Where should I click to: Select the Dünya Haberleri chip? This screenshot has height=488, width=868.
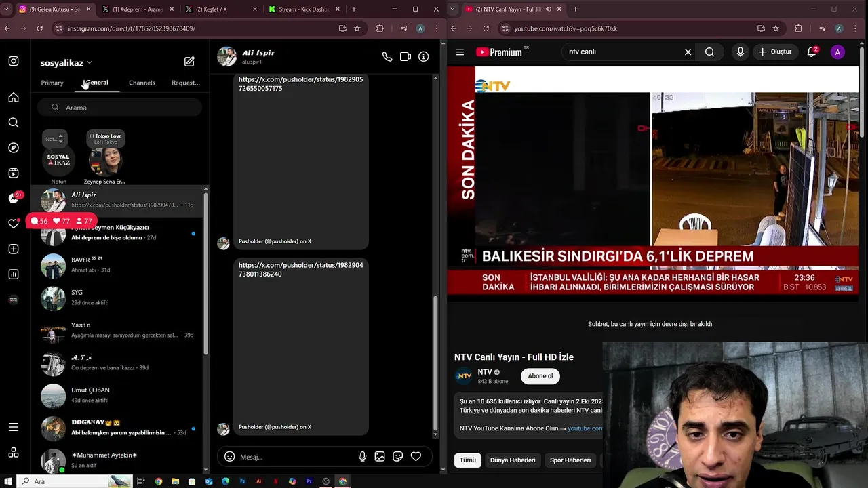(513, 460)
